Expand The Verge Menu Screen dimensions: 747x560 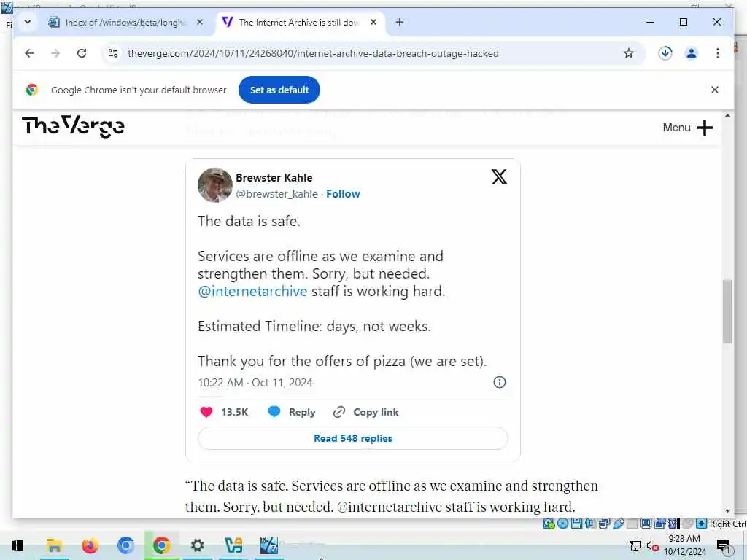pyautogui.click(x=687, y=128)
